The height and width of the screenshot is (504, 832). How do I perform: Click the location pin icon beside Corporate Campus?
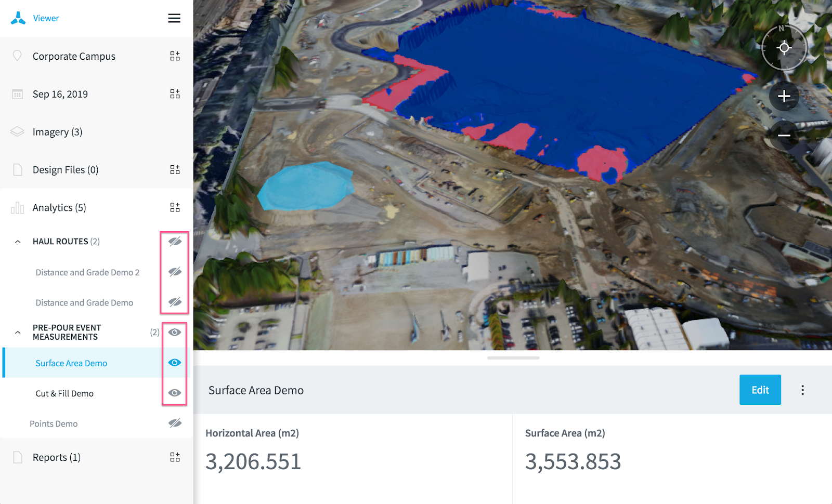click(17, 56)
